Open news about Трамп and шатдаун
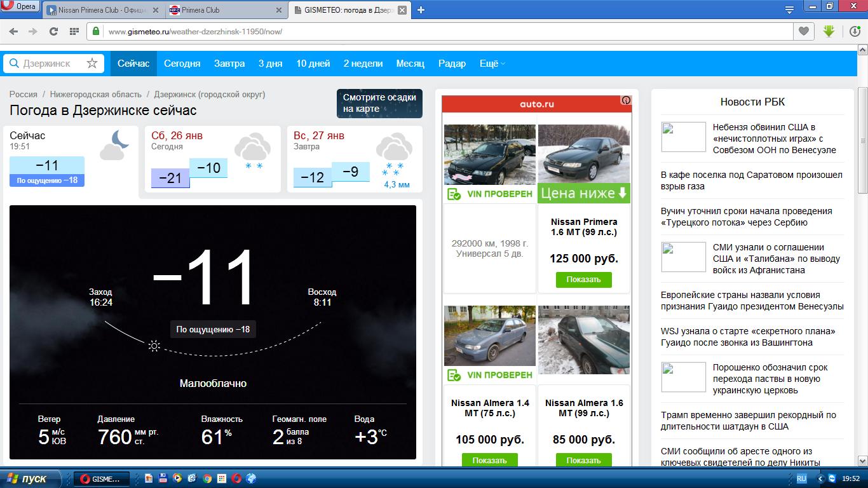This screenshot has height=488, width=868. pos(749,421)
